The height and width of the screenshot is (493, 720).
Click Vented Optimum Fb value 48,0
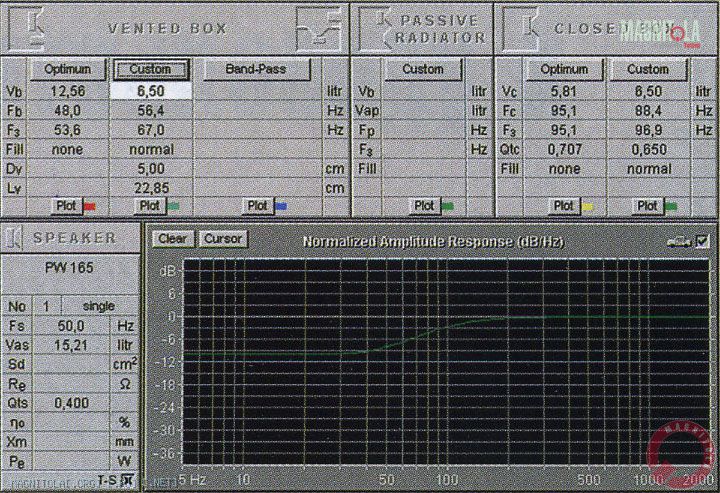[68, 111]
